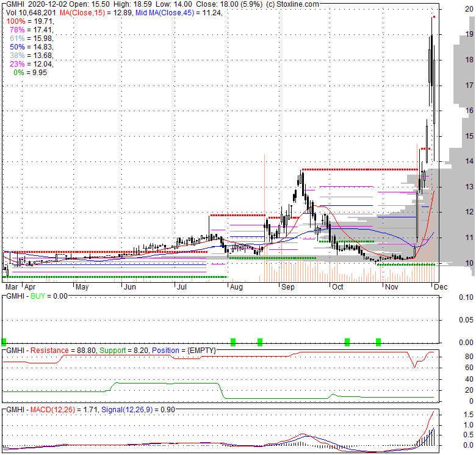Viewport: 476px width, 455px height.
Task: Click the Resistance = 88.80 label
Action: coord(63,351)
